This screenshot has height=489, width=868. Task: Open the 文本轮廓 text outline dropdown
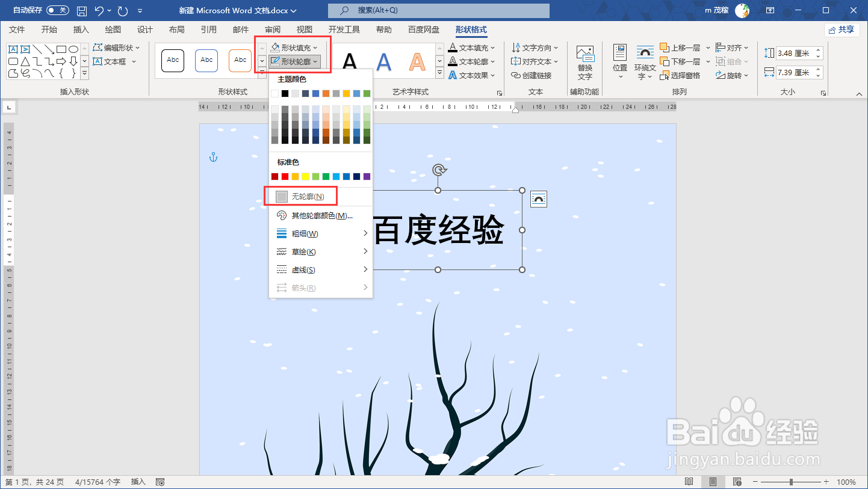click(x=472, y=61)
